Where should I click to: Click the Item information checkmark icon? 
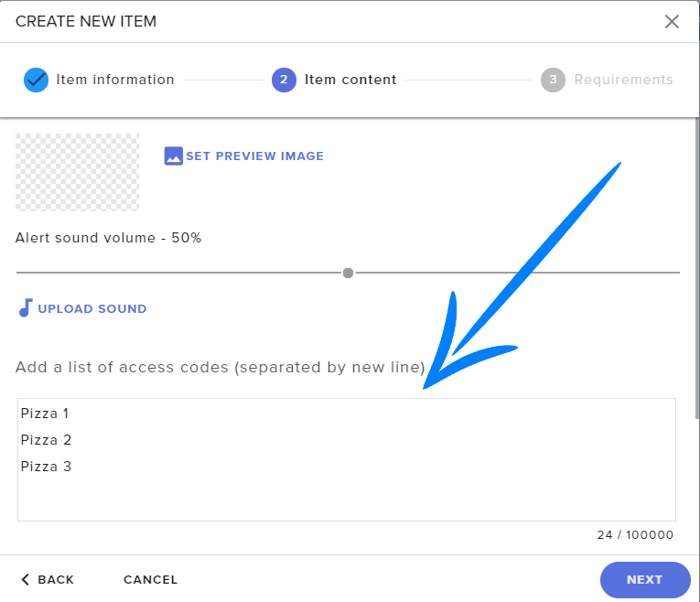(36, 80)
